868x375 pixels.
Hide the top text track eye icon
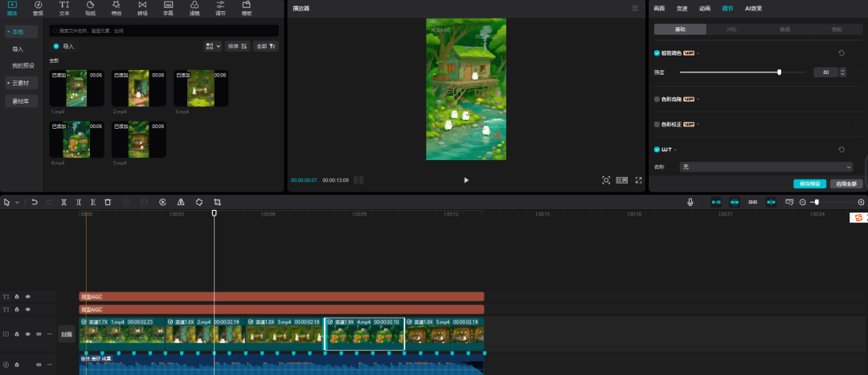click(27, 297)
